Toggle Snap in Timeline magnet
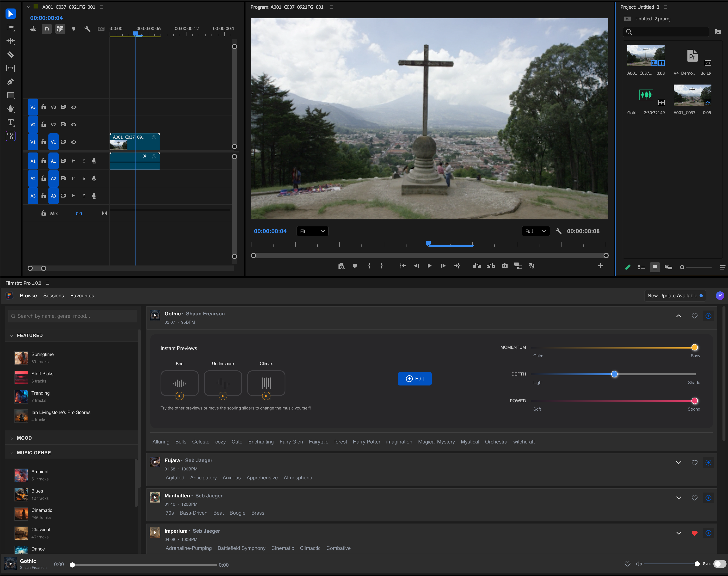The height and width of the screenshot is (576, 728). pyautogui.click(x=47, y=29)
